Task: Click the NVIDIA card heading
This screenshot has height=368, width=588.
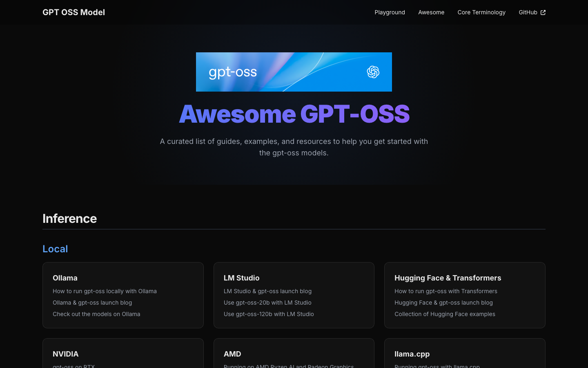Action: 66,354
